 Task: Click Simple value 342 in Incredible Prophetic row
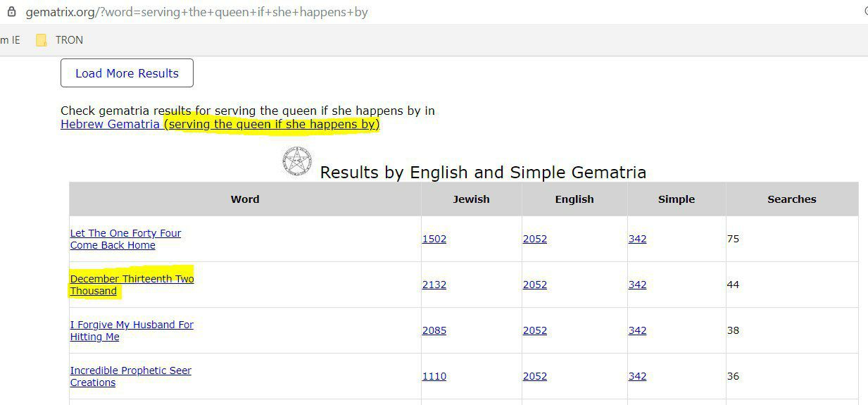[638, 376]
